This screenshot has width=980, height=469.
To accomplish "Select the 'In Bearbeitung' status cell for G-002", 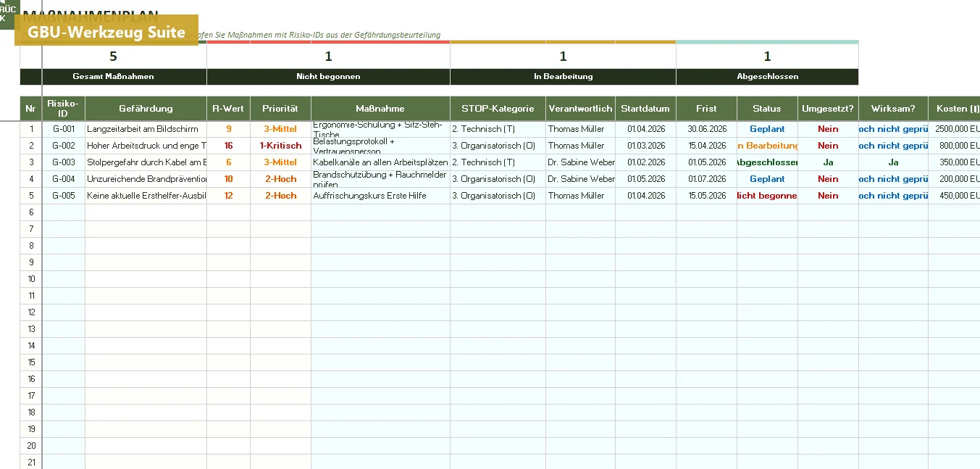I will click(767, 146).
